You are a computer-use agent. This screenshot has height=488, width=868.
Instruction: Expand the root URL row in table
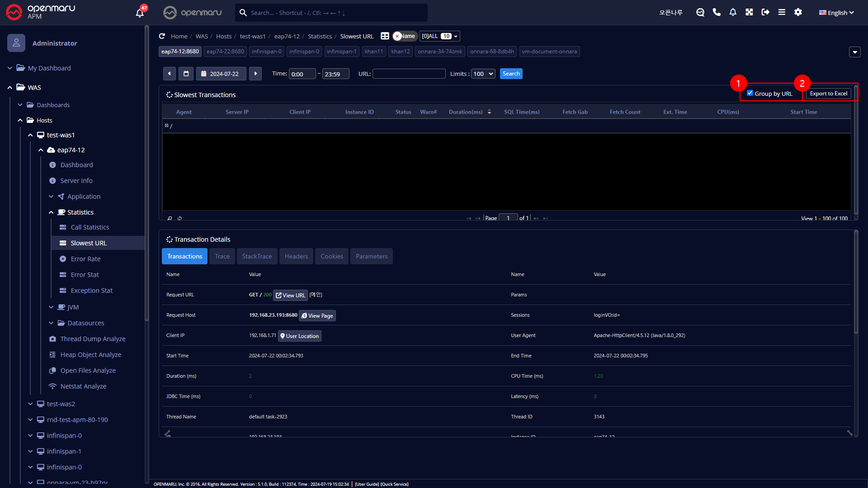166,126
